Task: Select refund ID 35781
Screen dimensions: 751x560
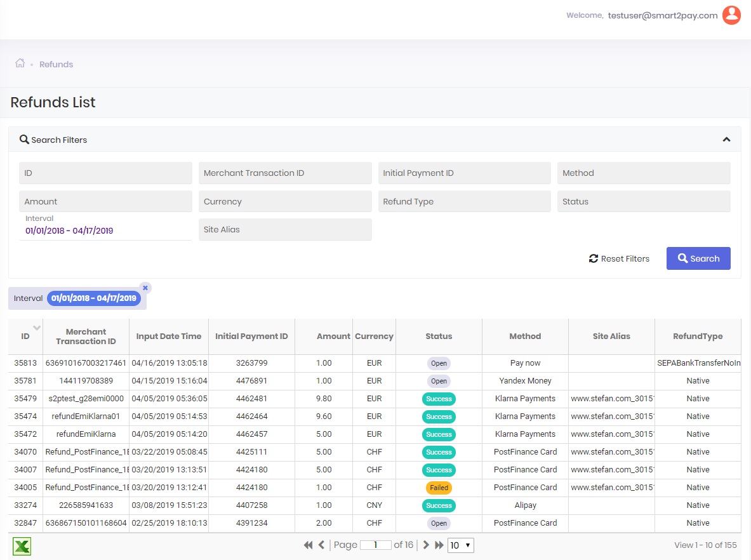Action: pos(25,381)
